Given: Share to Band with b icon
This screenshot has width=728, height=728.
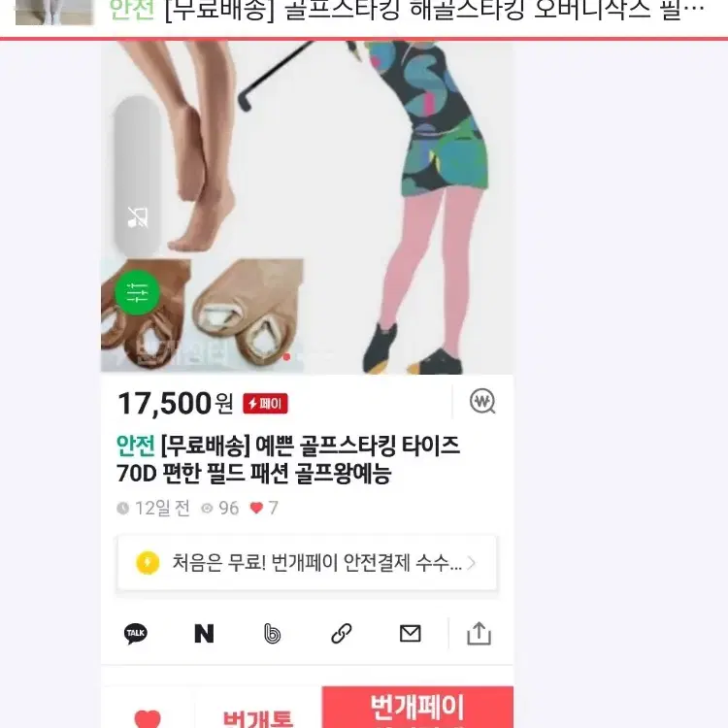Looking at the screenshot, I should 273,633.
